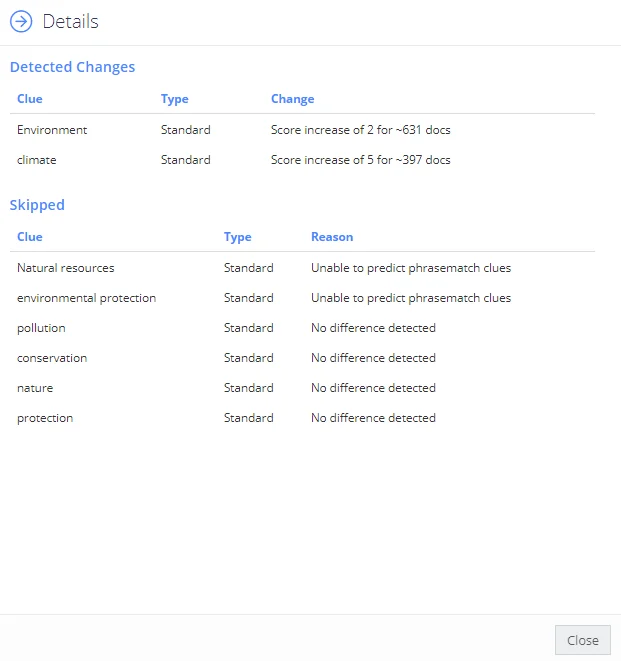Select the nature clue row
621x661 pixels.
302,388
